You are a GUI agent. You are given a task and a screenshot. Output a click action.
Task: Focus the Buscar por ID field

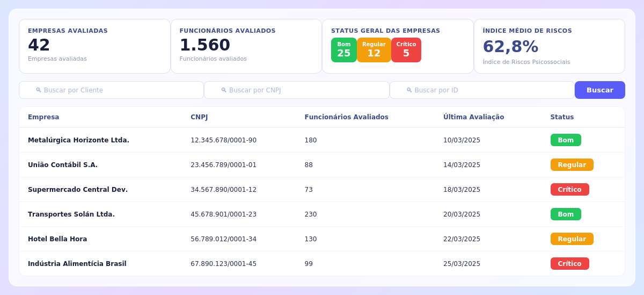click(482, 90)
